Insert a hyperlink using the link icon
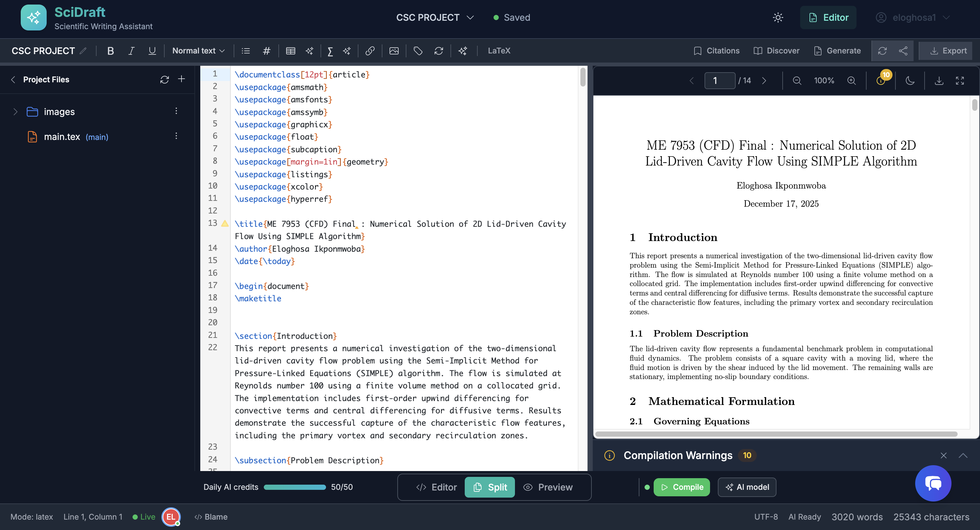This screenshot has height=530, width=980. [x=370, y=51]
